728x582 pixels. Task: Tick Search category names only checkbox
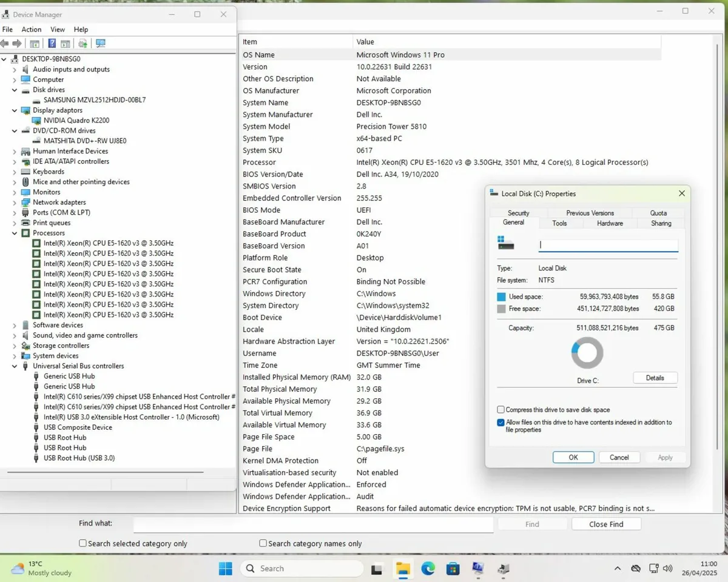263,543
